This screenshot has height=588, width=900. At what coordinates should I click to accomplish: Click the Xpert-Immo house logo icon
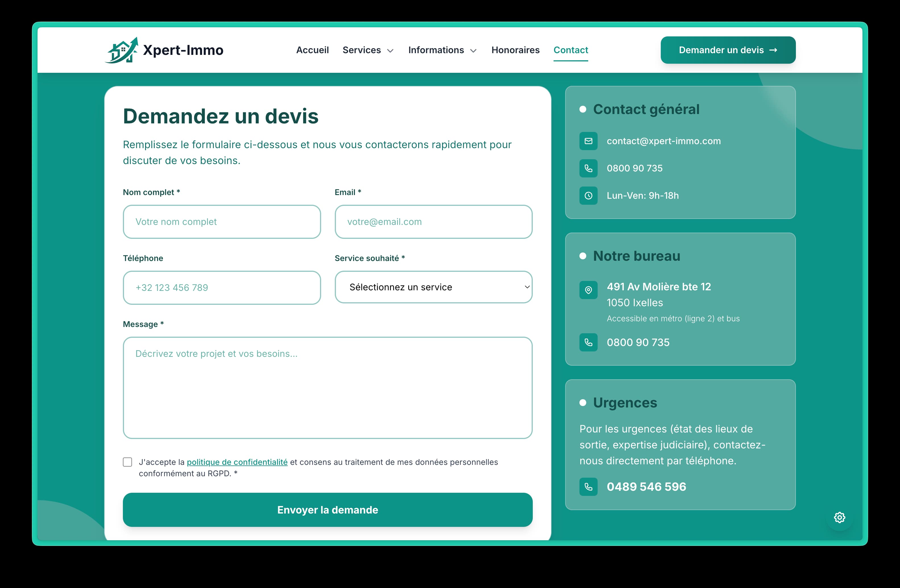(x=122, y=50)
